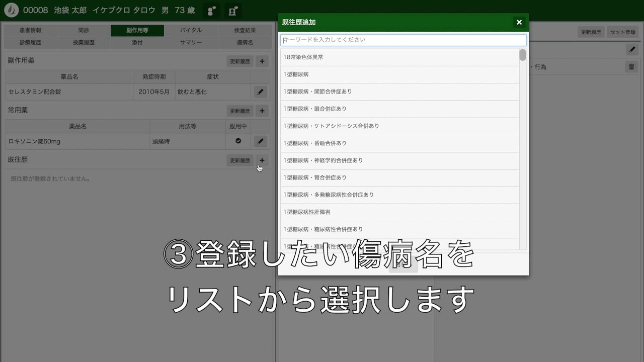The image size is (644, 362).
Task: Click the right panel trash delete icon
Action: 632,66
